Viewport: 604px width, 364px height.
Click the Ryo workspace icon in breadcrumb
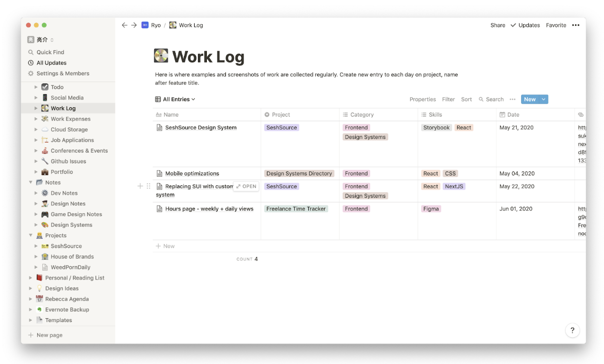[145, 25]
